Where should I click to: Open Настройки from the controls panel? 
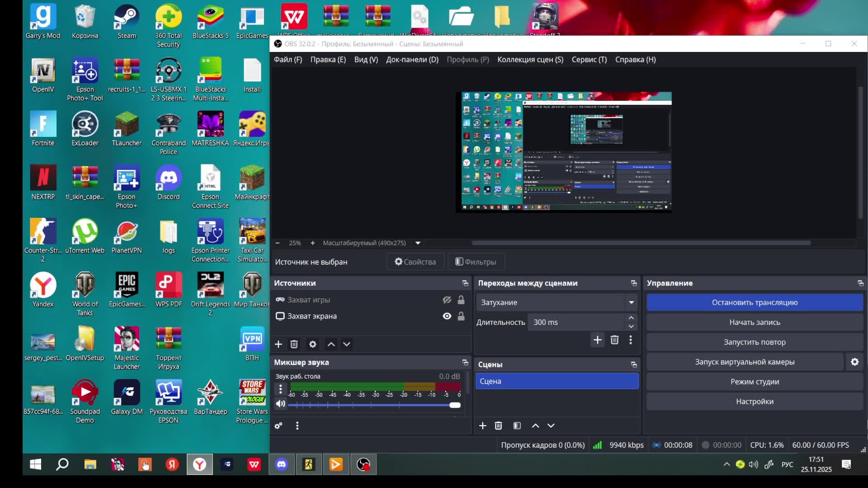click(754, 401)
